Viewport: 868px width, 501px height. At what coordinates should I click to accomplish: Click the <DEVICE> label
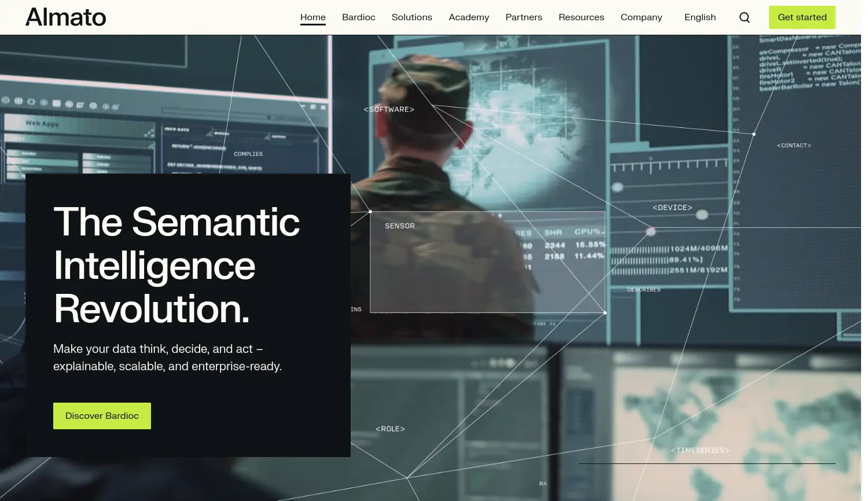(x=672, y=208)
